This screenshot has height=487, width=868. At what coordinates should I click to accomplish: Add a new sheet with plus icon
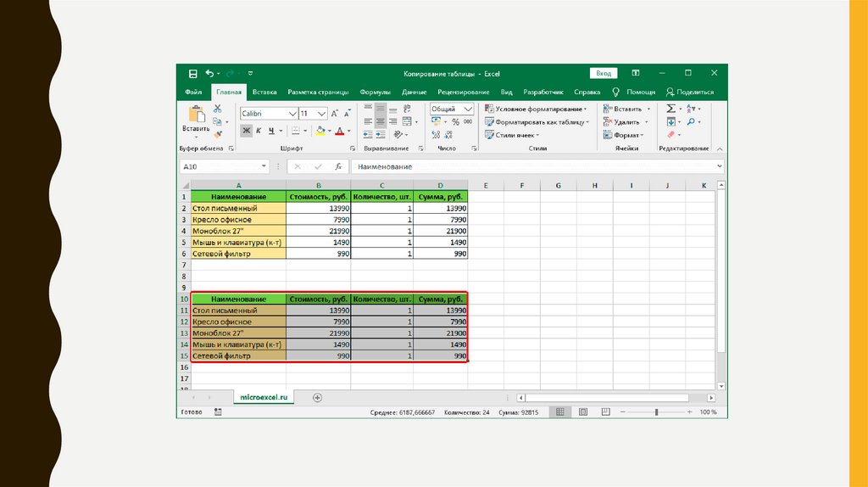(318, 397)
